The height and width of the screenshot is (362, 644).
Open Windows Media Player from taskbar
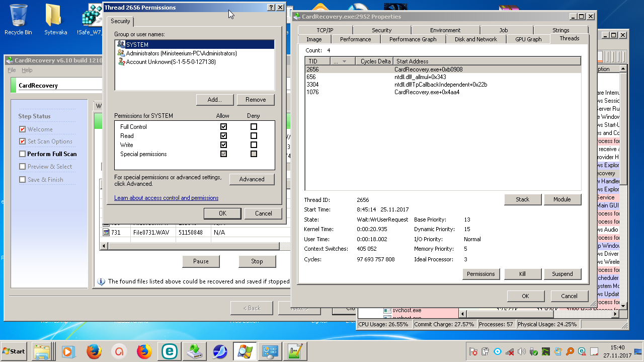pyautogui.click(x=68, y=351)
